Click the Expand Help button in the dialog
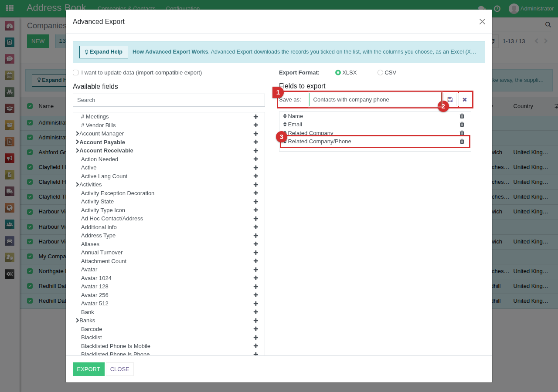The width and height of the screenshot is (558, 392). (104, 52)
